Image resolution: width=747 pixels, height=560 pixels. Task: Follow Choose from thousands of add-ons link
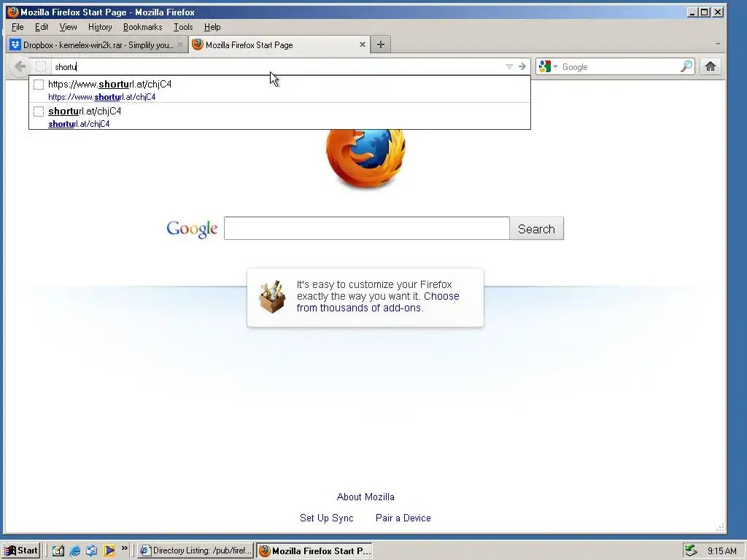pyautogui.click(x=378, y=302)
